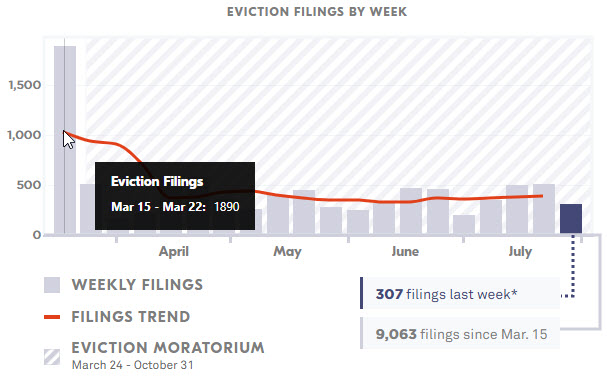This screenshot has width=607, height=376.
Task: Click the Weekly Filings legend swatch
Action: 52,285
